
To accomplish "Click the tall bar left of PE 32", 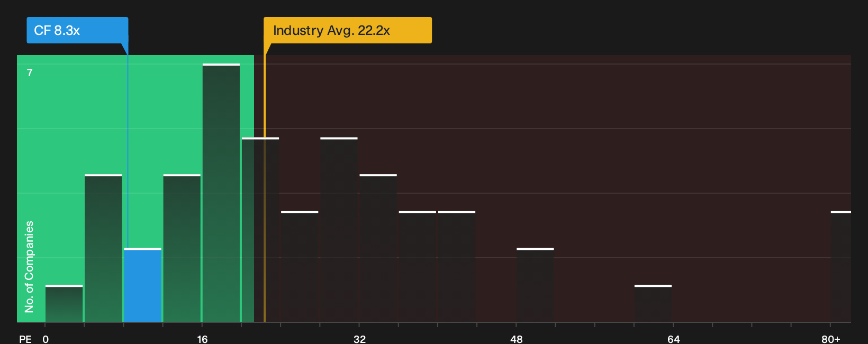I will [x=339, y=230].
